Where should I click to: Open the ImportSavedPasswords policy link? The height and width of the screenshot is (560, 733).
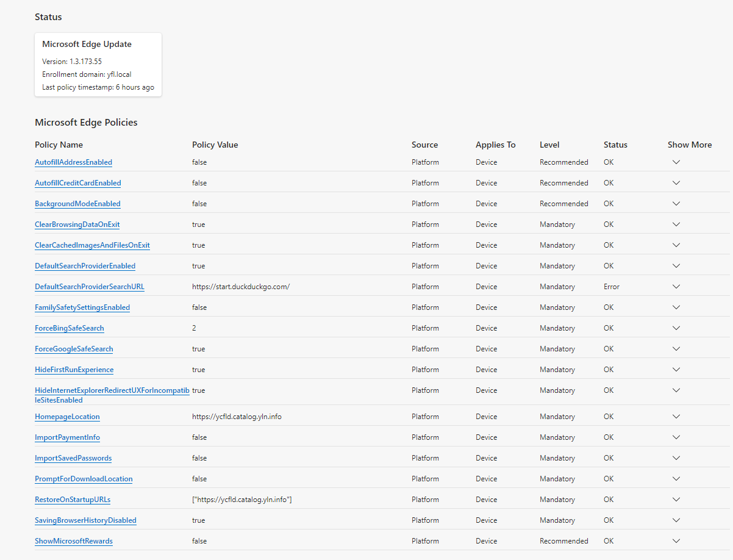point(73,458)
